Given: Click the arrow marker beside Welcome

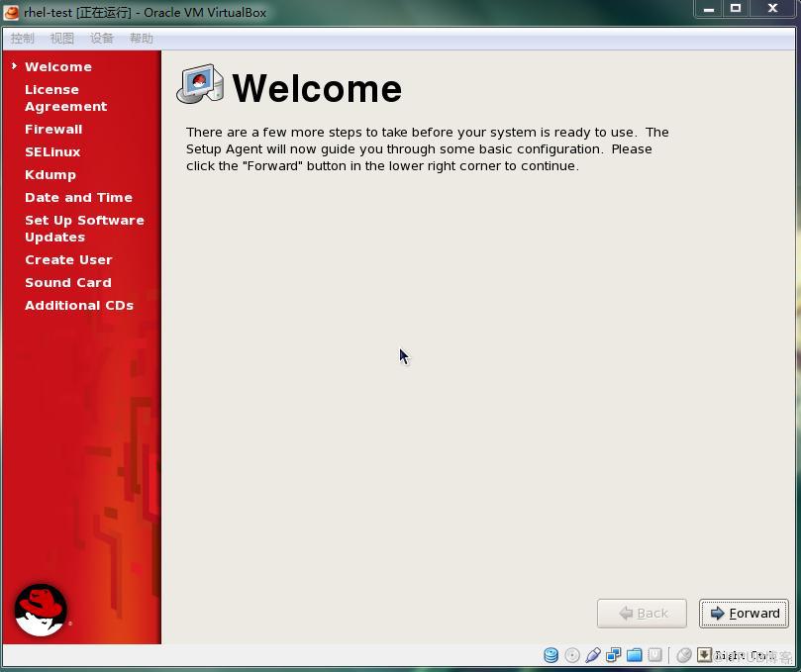Looking at the screenshot, I should pyautogui.click(x=14, y=66).
